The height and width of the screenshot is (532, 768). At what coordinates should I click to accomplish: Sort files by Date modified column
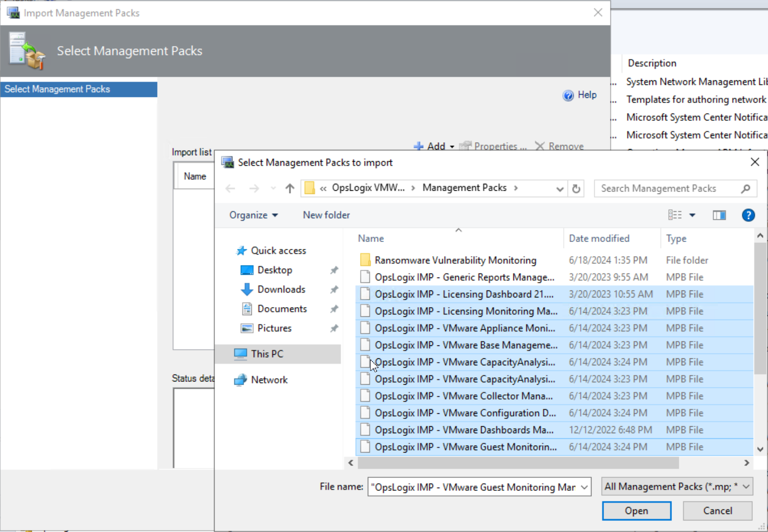(599, 239)
